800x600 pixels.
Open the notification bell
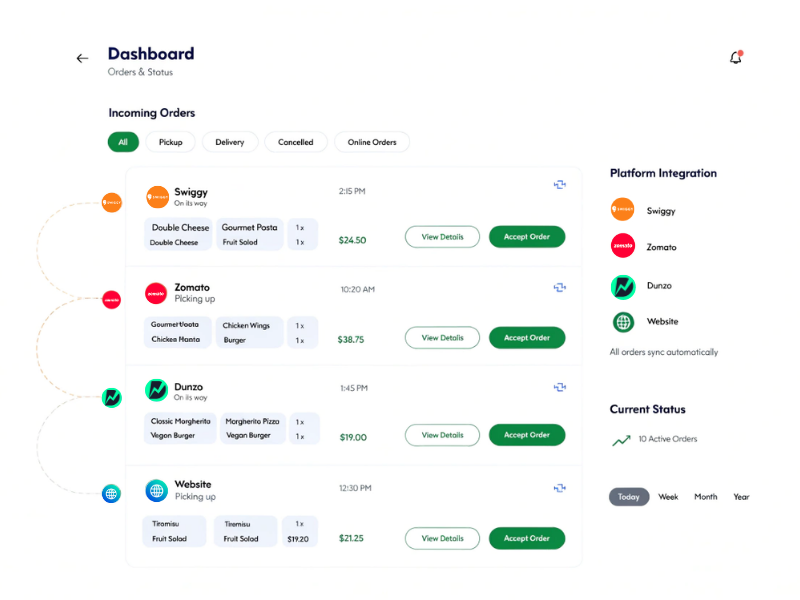pyautogui.click(x=736, y=58)
